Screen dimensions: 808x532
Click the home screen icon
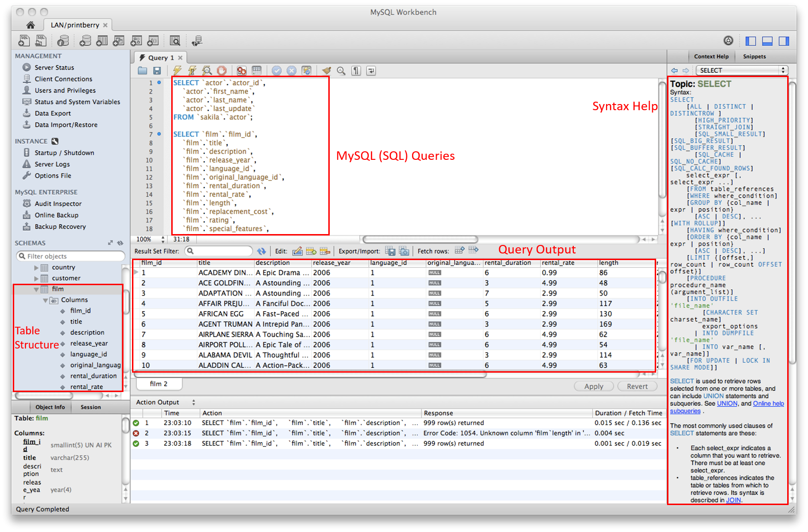pyautogui.click(x=30, y=25)
